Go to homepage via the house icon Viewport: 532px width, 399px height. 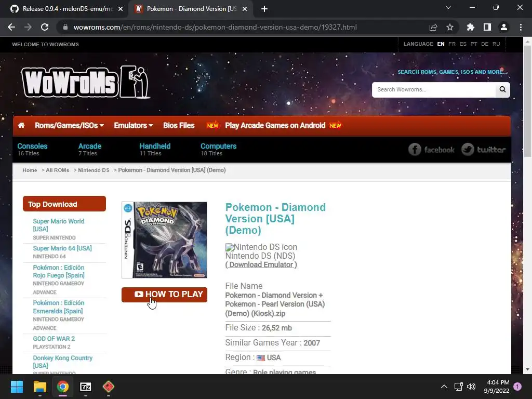21,126
